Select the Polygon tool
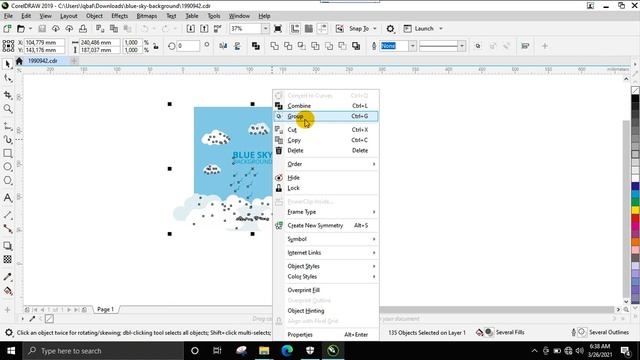The width and height of the screenshot is (640, 360). coord(8,180)
